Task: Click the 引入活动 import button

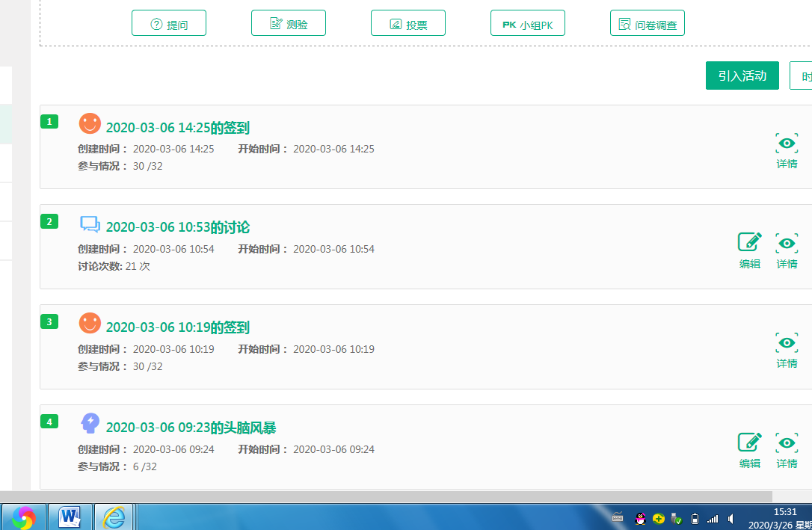Action: pos(742,76)
